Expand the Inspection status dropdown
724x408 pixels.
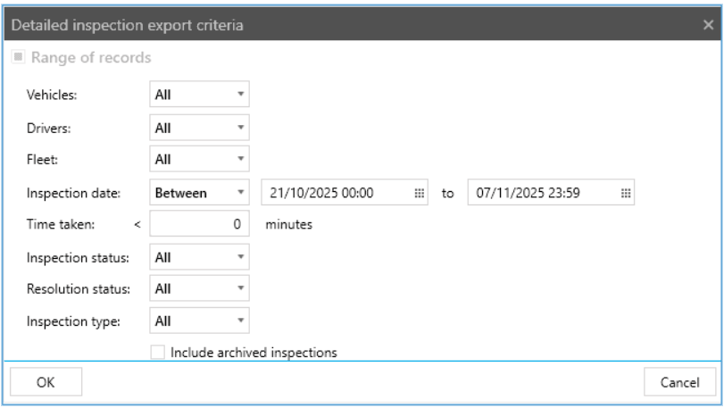[199, 257]
